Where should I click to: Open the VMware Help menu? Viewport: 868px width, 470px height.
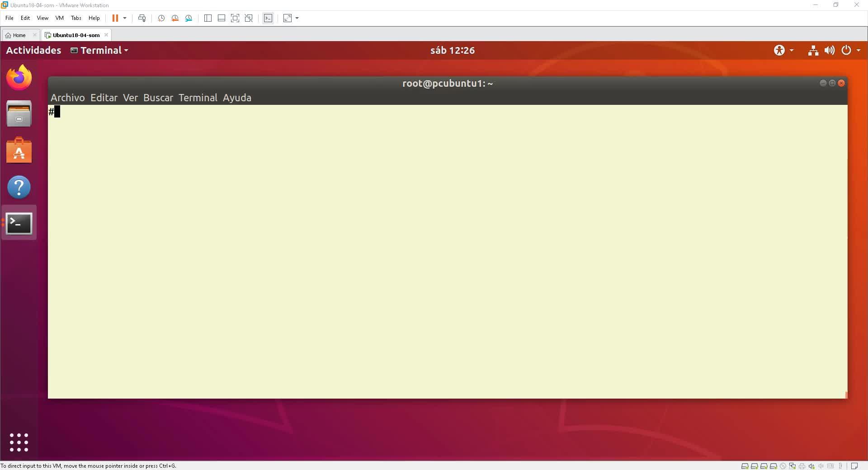(x=94, y=18)
